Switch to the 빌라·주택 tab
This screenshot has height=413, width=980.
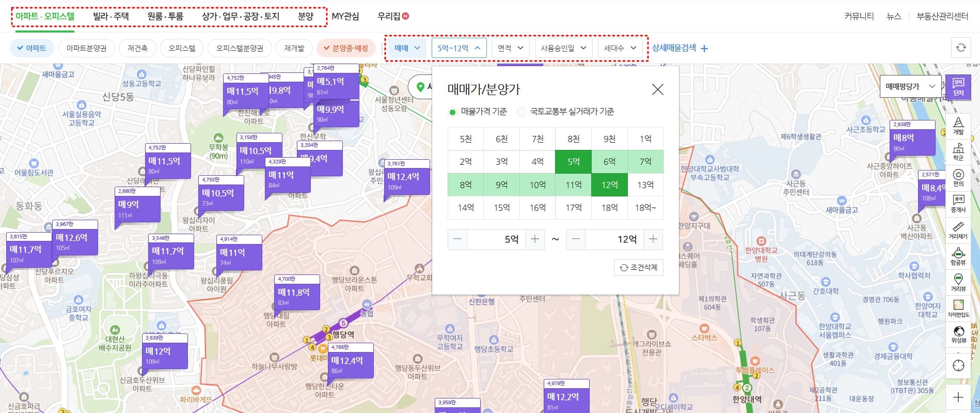pos(111,16)
